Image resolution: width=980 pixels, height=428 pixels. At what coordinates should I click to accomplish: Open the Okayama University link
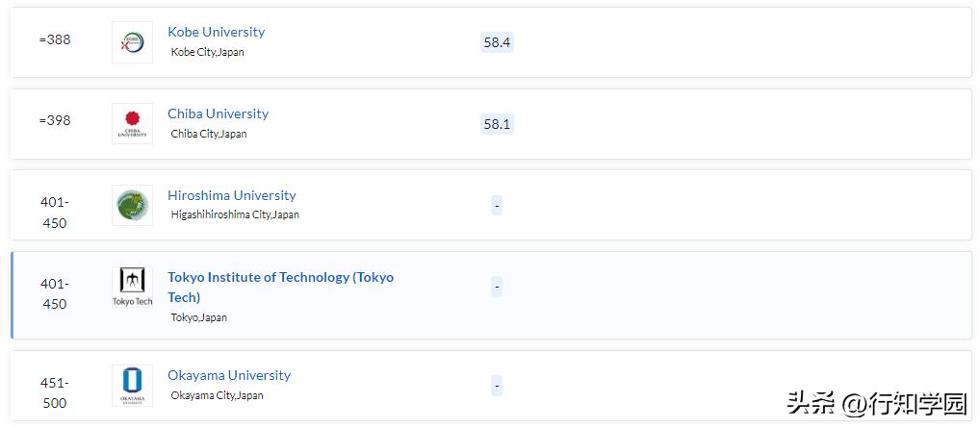228,375
